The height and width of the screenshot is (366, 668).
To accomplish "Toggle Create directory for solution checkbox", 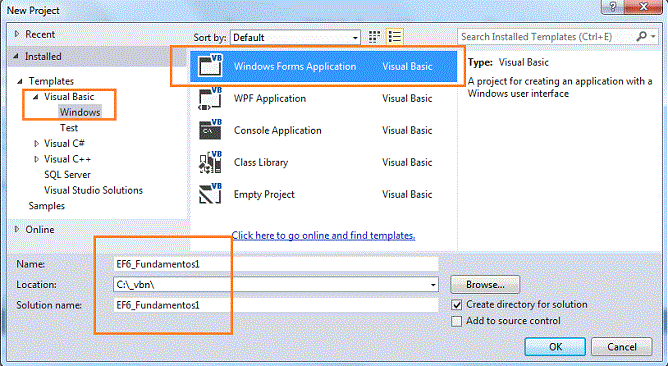I will (456, 305).
